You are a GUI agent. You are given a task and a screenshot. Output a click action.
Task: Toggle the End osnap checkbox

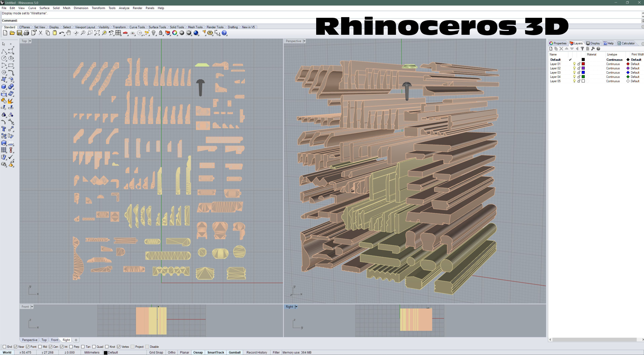tap(4, 347)
